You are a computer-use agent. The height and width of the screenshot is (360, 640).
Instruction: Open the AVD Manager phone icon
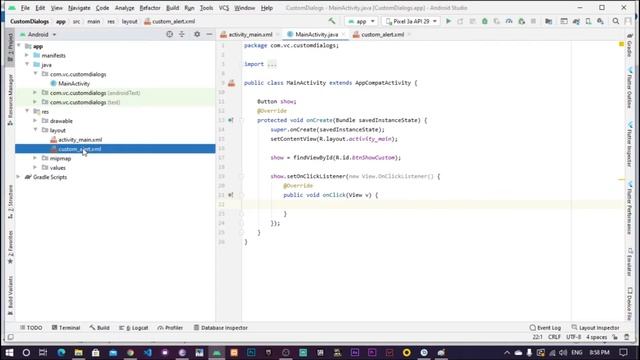point(588,21)
